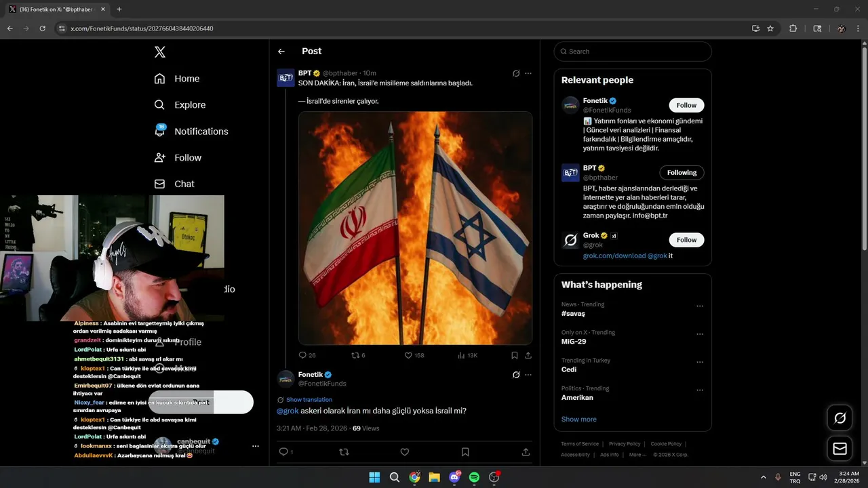Repost the Fonetik post

pos(344,452)
